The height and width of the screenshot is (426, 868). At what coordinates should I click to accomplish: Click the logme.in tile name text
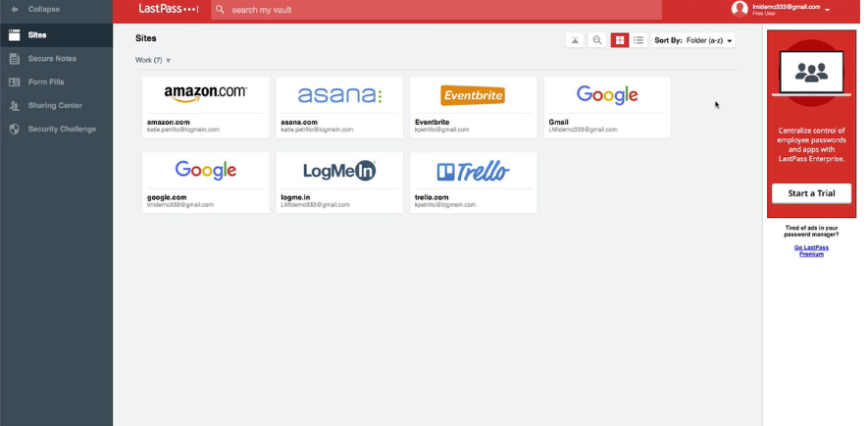295,197
